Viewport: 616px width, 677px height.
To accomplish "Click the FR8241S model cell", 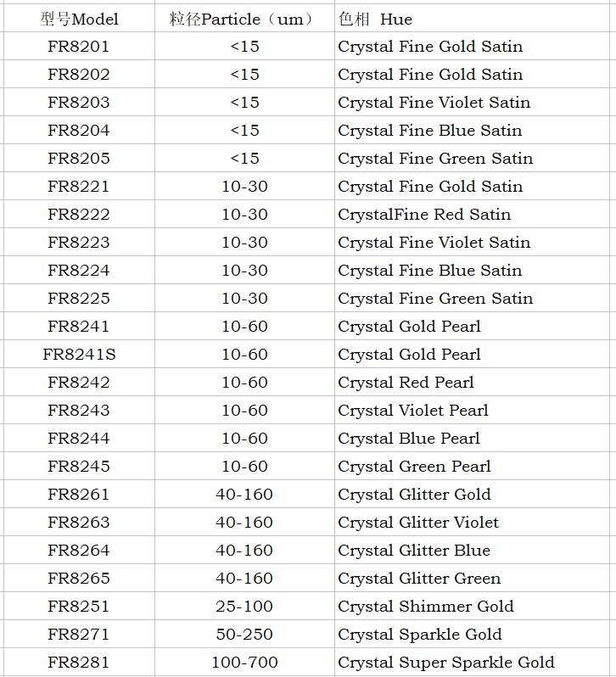I will coord(79,355).
